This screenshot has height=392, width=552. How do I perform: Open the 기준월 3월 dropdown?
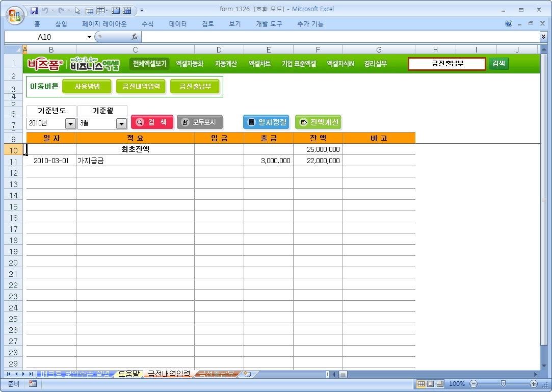121,123
